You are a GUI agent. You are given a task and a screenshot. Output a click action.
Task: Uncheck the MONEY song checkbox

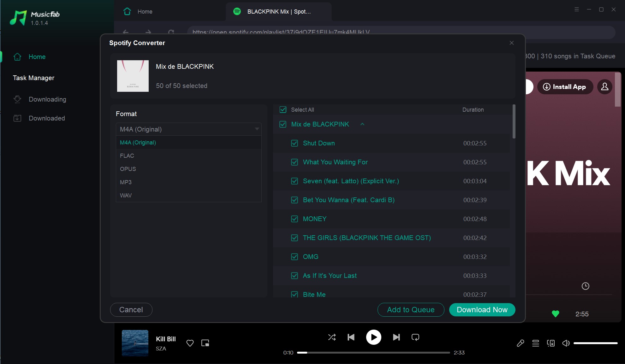[295, 219]
